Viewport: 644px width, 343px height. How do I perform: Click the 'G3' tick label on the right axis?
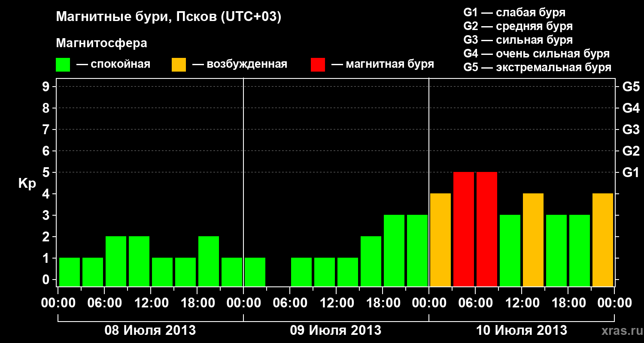[x=631, y=129]
